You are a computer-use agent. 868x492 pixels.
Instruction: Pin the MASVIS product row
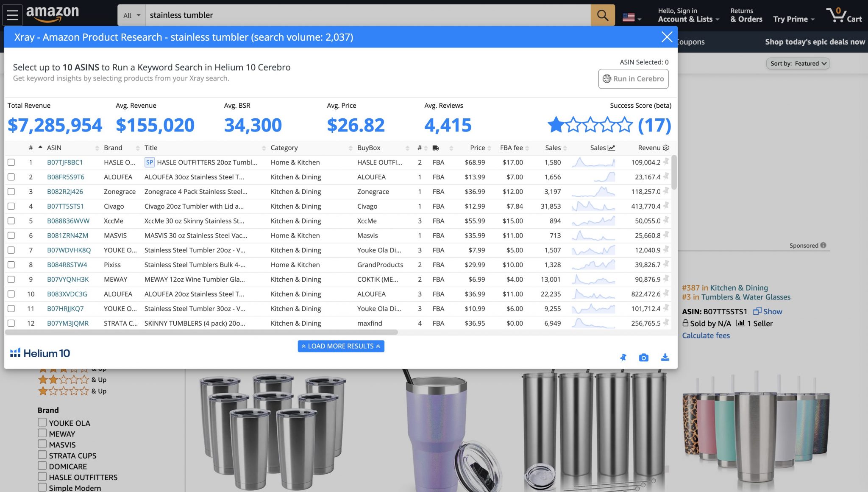(666, 235)
